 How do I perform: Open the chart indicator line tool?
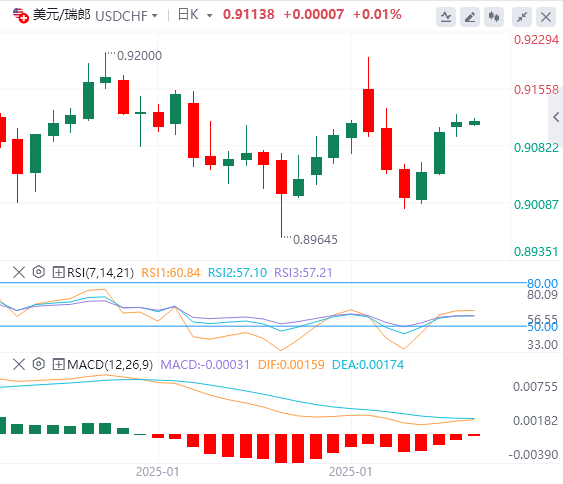[x=446, y=17]
